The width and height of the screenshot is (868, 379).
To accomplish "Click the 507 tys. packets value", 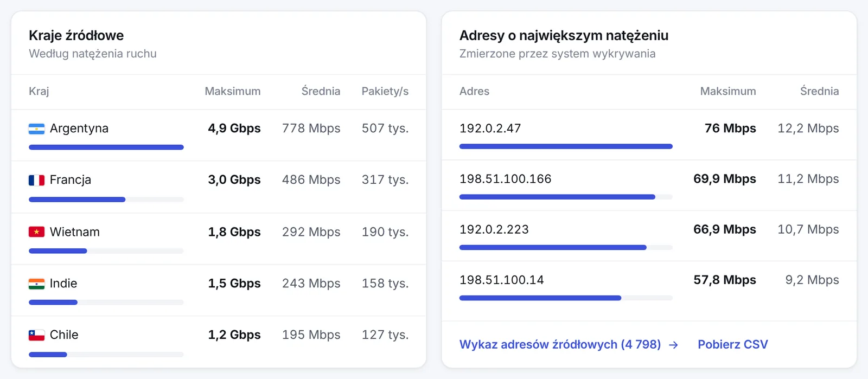I will [x=385, y=129].
